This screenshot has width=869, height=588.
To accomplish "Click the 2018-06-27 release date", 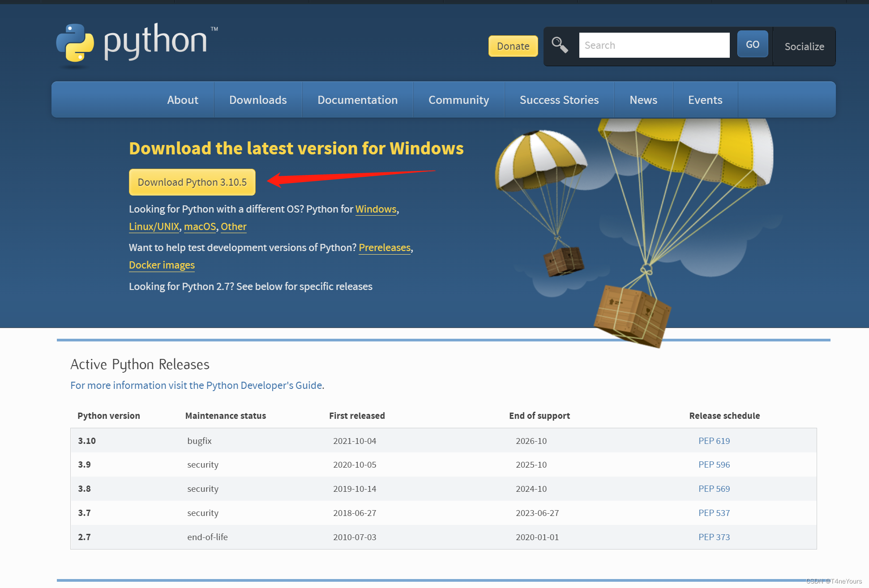I will coord(355,513).
